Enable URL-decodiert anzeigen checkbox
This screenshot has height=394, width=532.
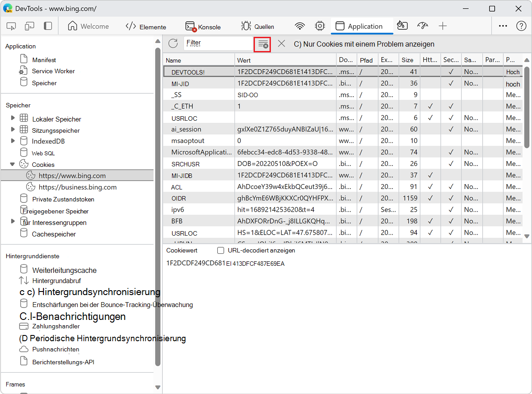pyautogui.click(x=220, y=250)
